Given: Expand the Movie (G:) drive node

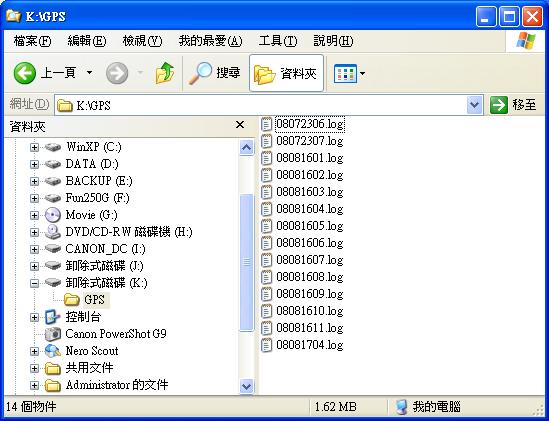Looking at the screenshot, I should click(34, 215).
